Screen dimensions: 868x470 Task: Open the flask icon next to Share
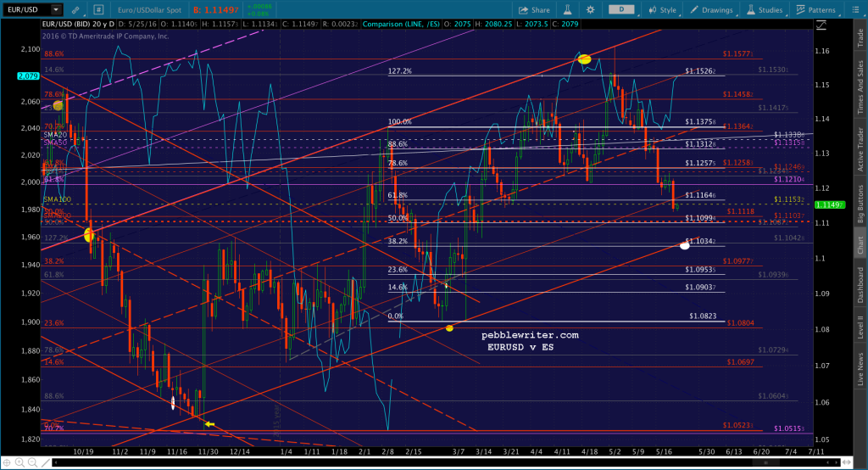[x=567, y=10]
